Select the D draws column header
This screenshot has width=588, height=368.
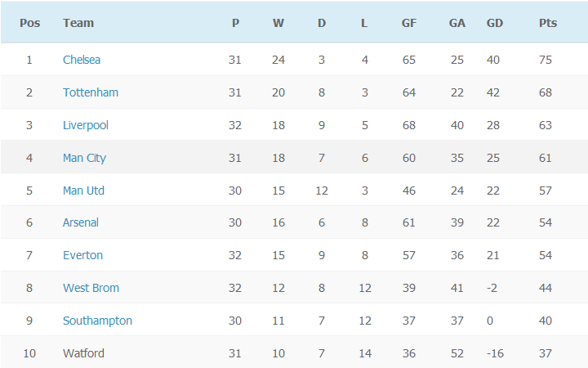322,23
